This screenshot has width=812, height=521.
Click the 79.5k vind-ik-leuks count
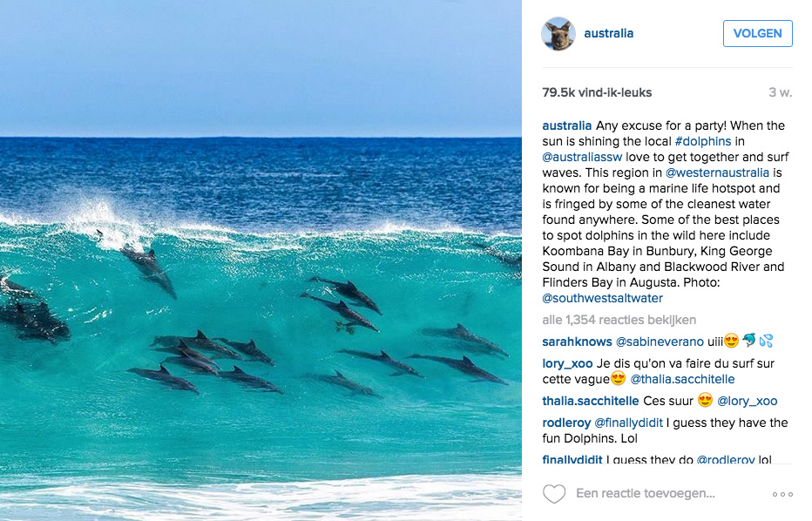pos(597,92)
